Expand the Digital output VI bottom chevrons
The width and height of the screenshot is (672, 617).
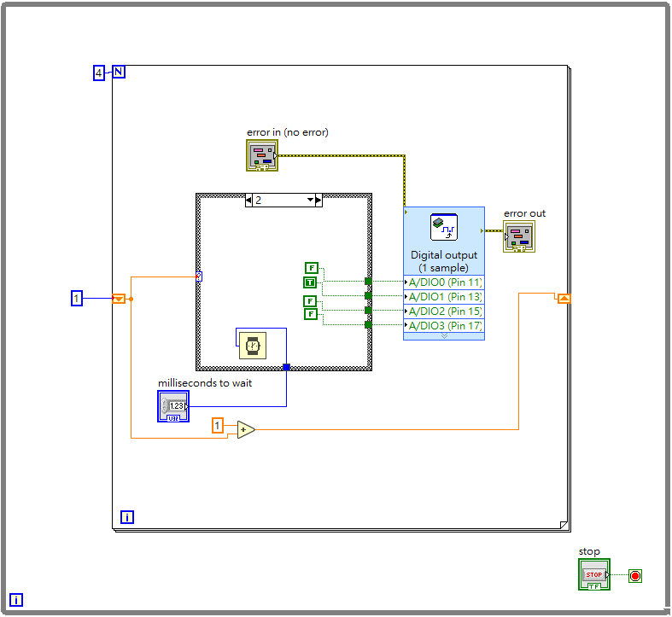click(x=444, y=336)
